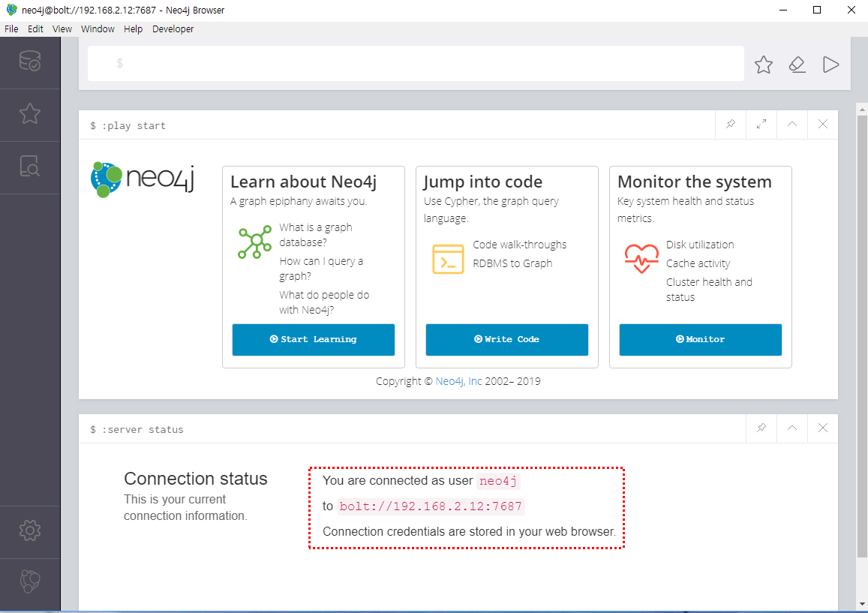Open the Developer menu
Viewport: 868px width, 613px height.
[x=173, y=29]
